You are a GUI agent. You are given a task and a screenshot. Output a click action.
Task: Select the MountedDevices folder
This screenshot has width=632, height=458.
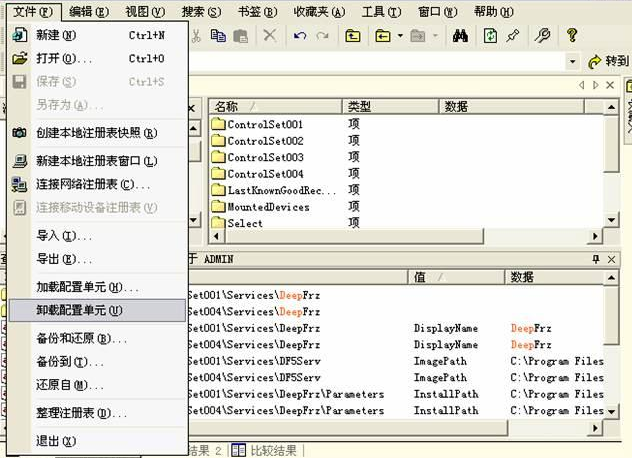(x=260, y=207)
